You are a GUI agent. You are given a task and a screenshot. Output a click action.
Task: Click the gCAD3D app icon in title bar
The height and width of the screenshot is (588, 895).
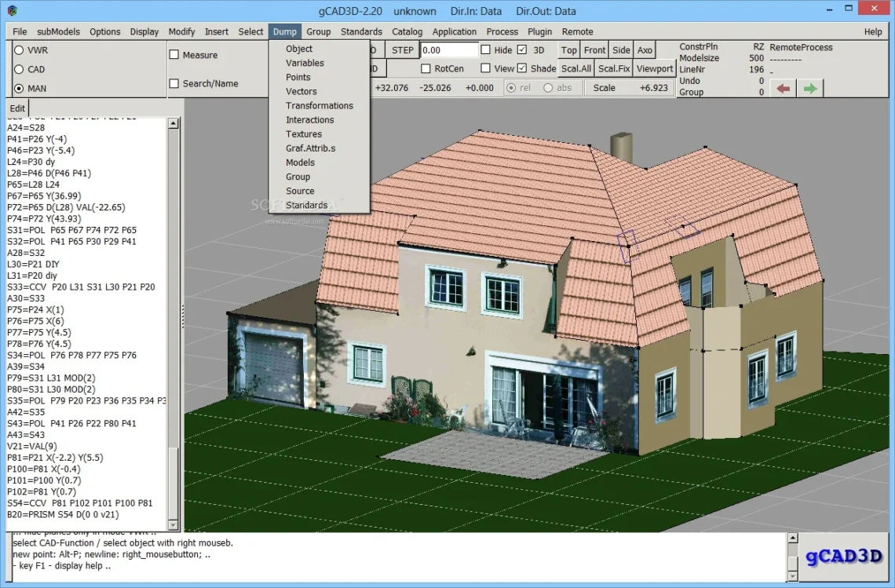(x=10, y=11)
